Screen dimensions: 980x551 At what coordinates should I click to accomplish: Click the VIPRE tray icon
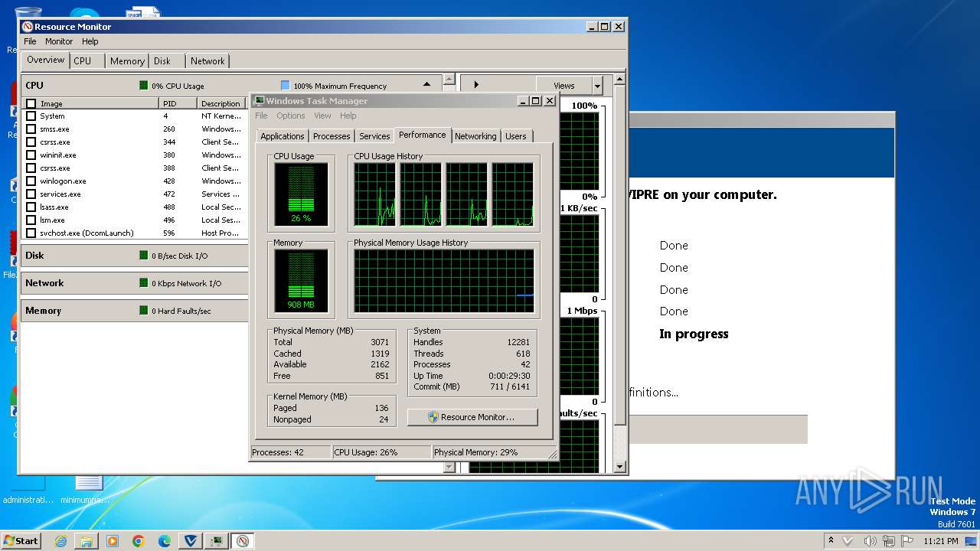click(x=848, y=541)
